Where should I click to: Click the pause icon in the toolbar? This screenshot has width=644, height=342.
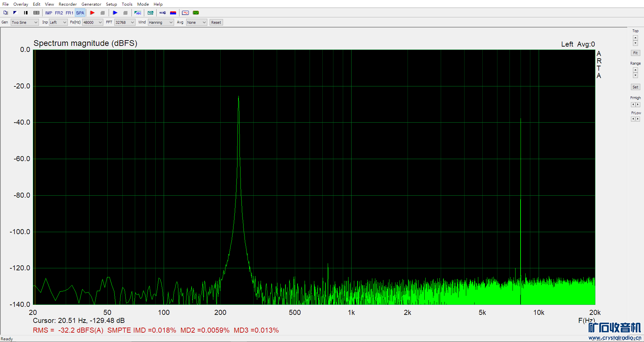26,13
